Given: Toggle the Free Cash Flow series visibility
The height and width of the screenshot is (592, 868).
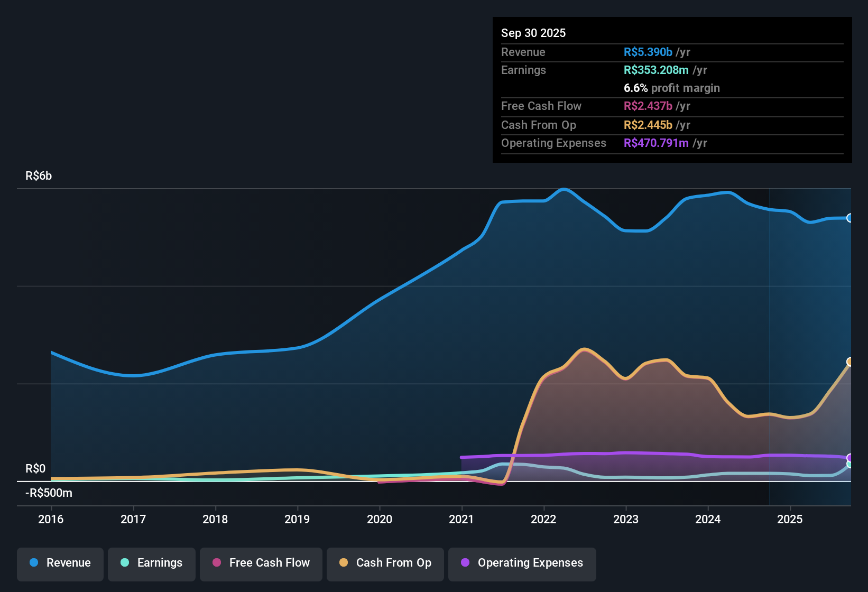Looking at the screenshot, I should point(261,563).
